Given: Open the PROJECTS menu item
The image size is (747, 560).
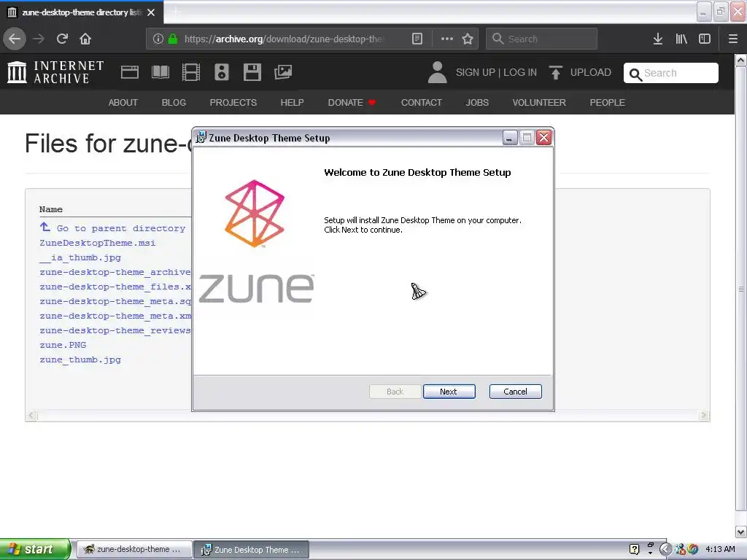Looking at the screenshot, I should (x=233, y=103).
